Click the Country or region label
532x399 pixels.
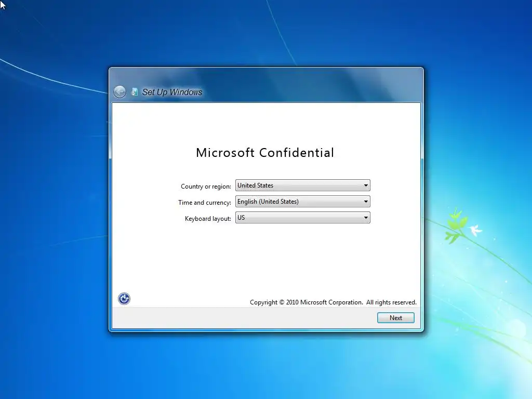pos(206,187)
